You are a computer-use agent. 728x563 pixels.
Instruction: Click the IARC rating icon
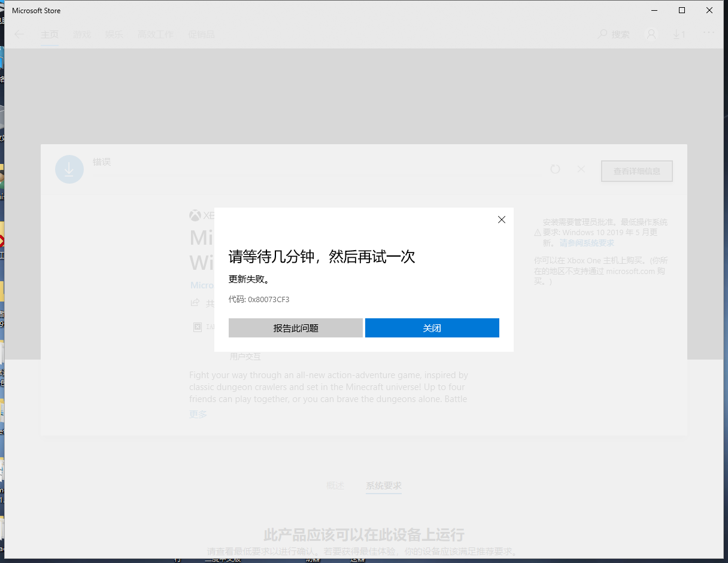pyautogui.click(x=198, y=327)
